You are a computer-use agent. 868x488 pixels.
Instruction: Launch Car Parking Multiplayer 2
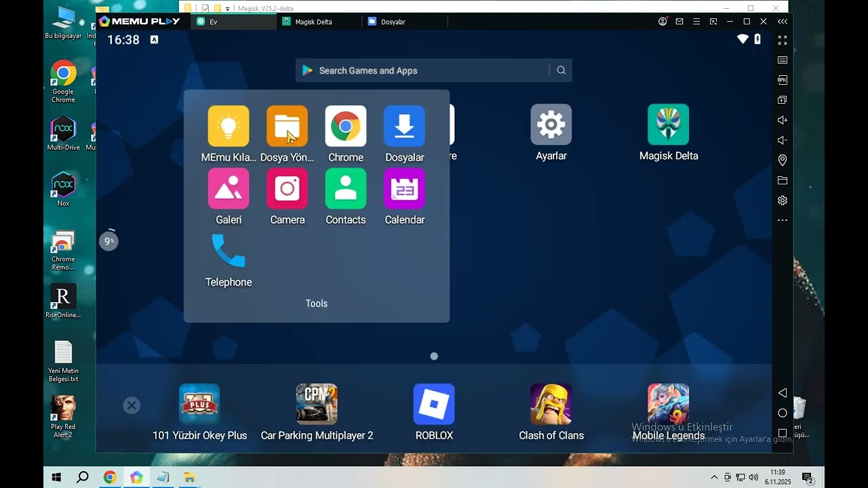(x=317, y=404)
